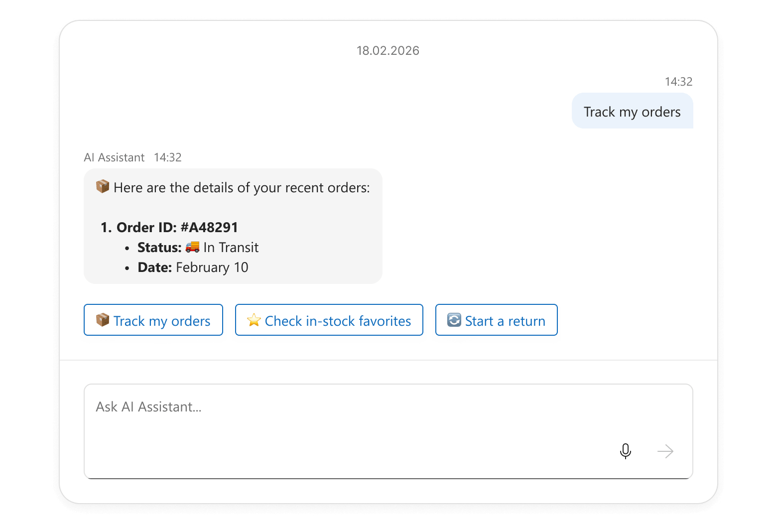Screen dimensions: 777x532
Task: Click 'Here are the details of your recent orders'
Action: click(242, 188)
